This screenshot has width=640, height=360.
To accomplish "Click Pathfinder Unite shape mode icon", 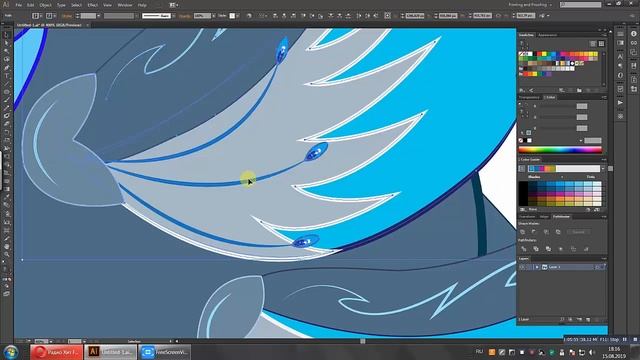I will pos(522,232).
